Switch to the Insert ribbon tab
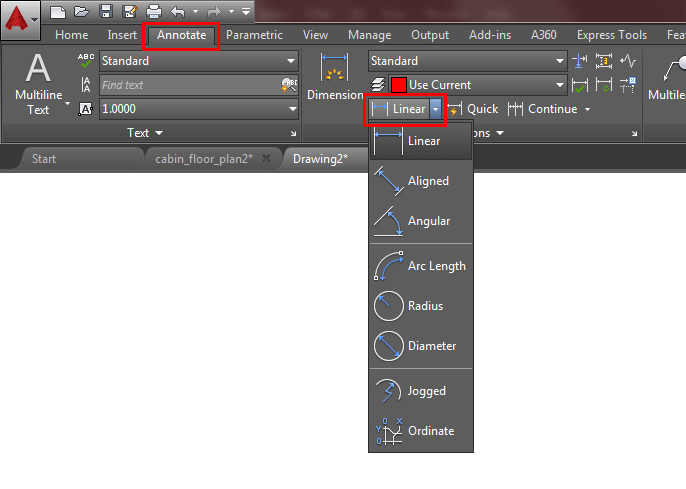The image size is (686, 489). [122, 35]
